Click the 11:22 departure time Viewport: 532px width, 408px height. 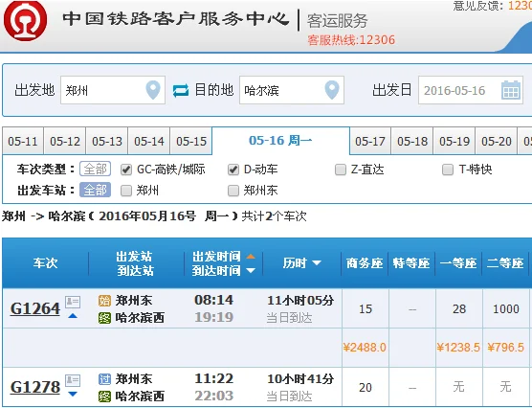pyautogui.click(x=213, y=378)
